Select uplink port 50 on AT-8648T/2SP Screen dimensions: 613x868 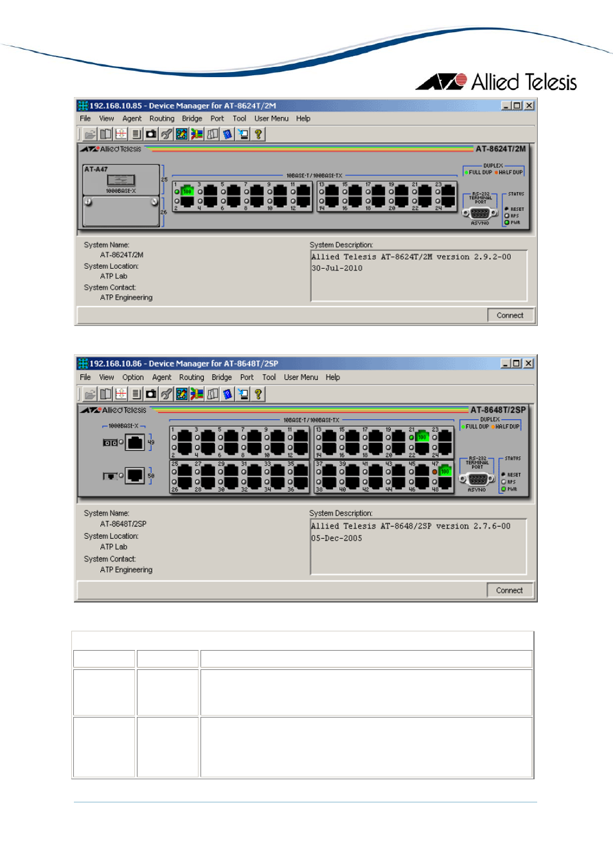135,475
